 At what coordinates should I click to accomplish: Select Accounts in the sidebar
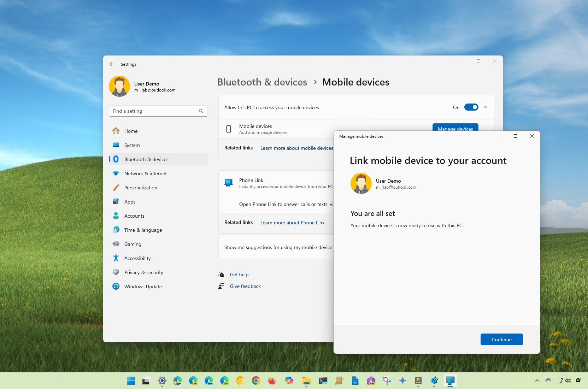134,216
